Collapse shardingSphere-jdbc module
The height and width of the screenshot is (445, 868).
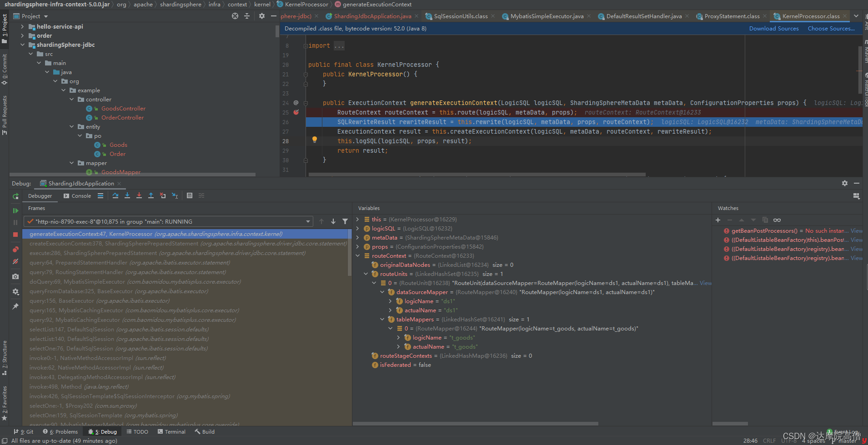(x=22, y=45)
